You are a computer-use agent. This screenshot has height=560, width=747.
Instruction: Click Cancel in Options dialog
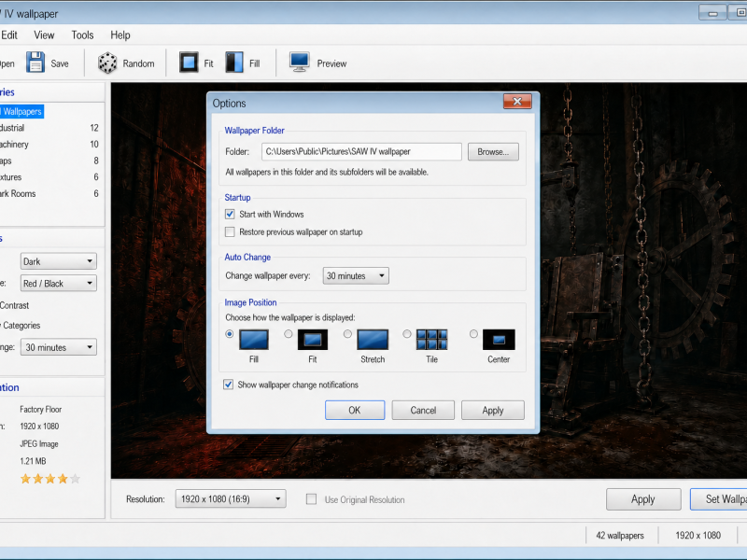(x=423, y=410)
